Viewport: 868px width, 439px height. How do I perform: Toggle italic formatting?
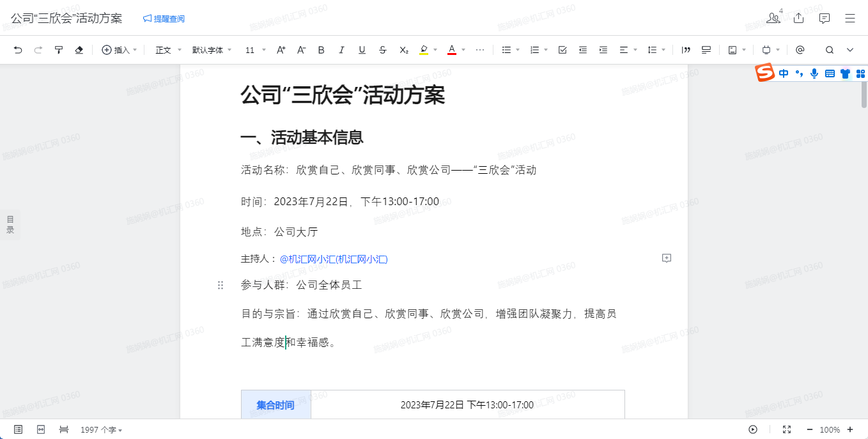point(341,50)
